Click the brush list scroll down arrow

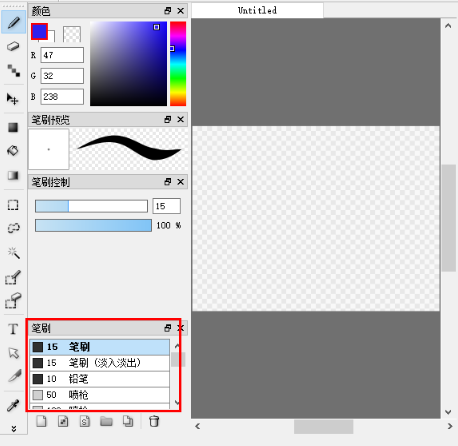[x=177, y=403]
